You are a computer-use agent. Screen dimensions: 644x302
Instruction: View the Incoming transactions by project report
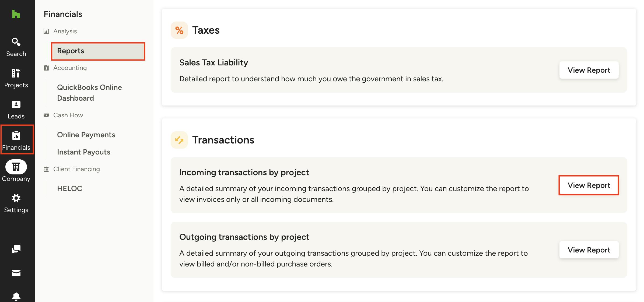tap(589, 185)
